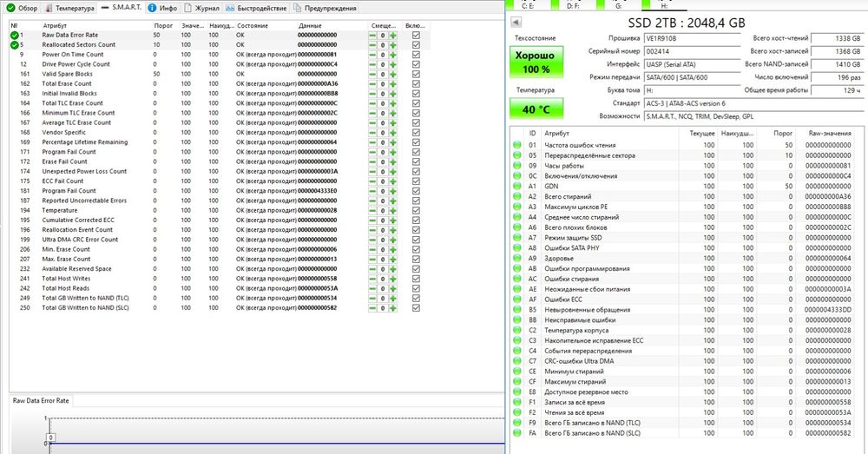Select the C: E: drive tab
868x454 pixels.
point(528,5)
